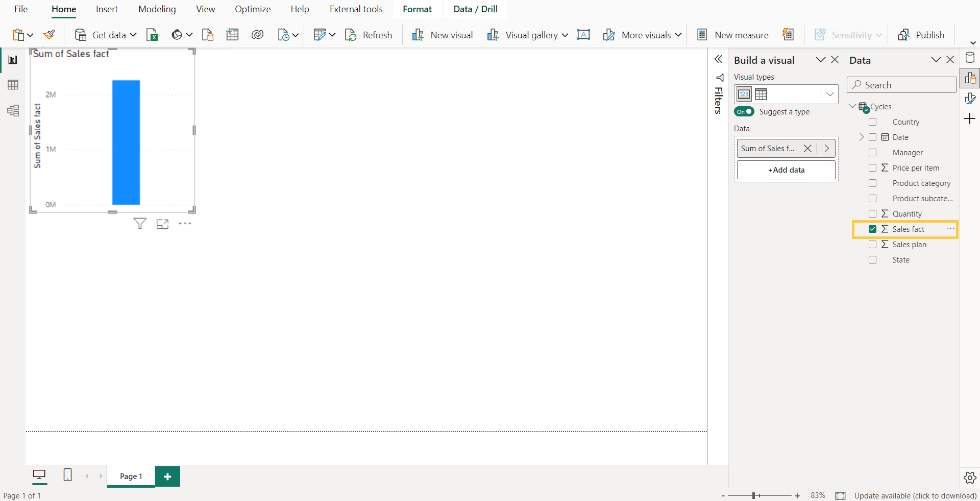980x501 pixels.
Task: Switch to mobile layout icon
Action: 67,475
